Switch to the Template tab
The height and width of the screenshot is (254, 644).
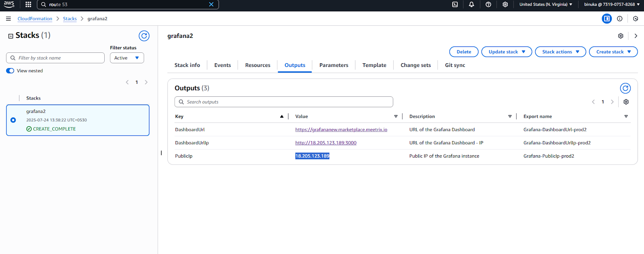(x=374, y=65)
